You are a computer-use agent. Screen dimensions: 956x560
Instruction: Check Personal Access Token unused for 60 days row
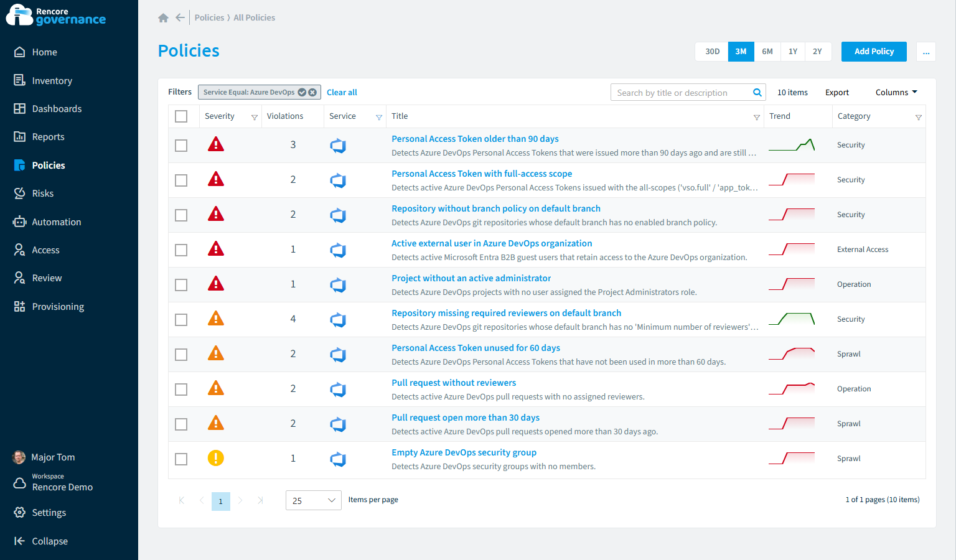pos(181,355)
